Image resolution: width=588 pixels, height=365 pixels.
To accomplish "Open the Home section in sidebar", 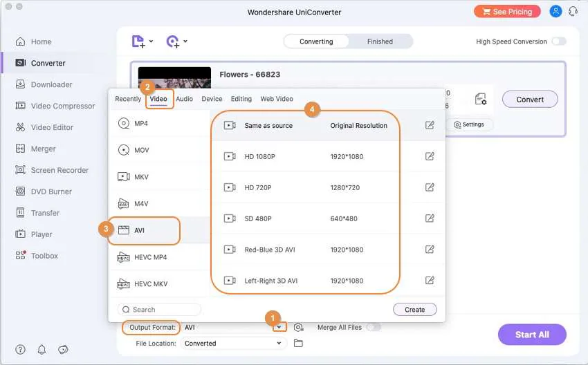I will pyautogui.click(x=33, y=41).
